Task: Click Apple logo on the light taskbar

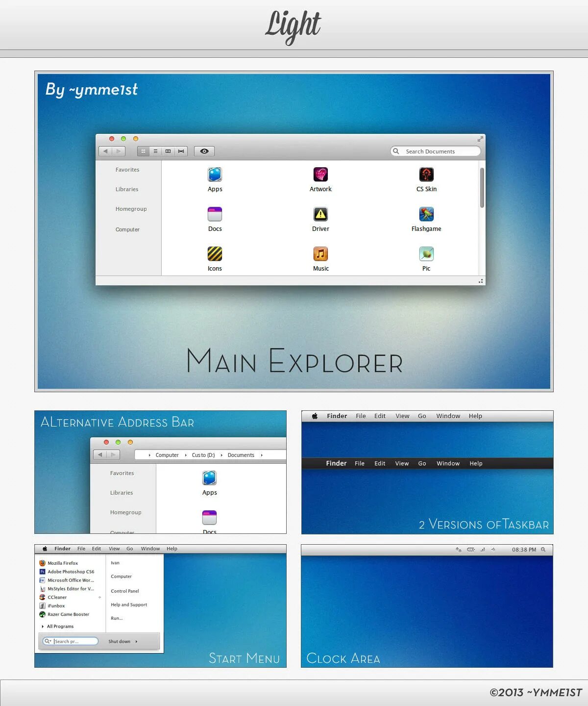Action: 315,416
